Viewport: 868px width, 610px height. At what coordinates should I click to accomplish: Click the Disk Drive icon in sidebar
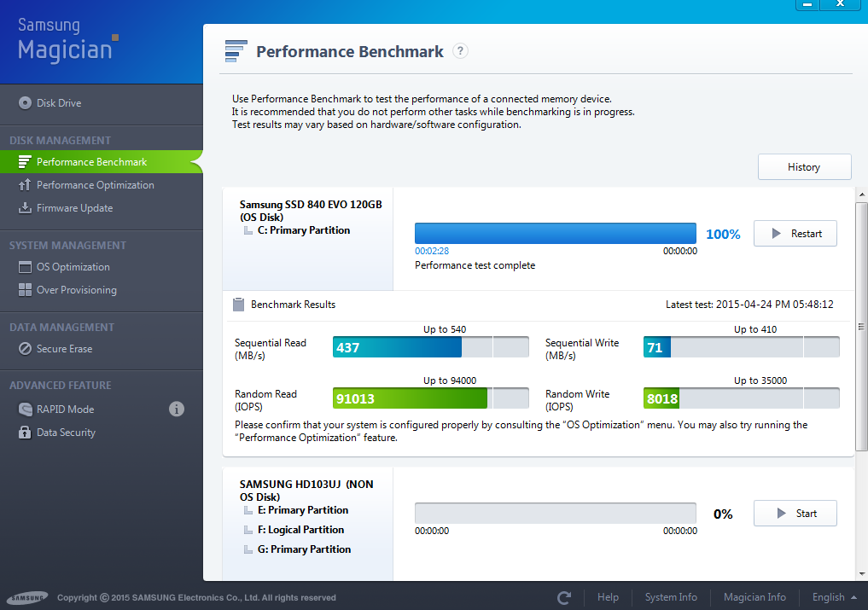coord(25,103)
